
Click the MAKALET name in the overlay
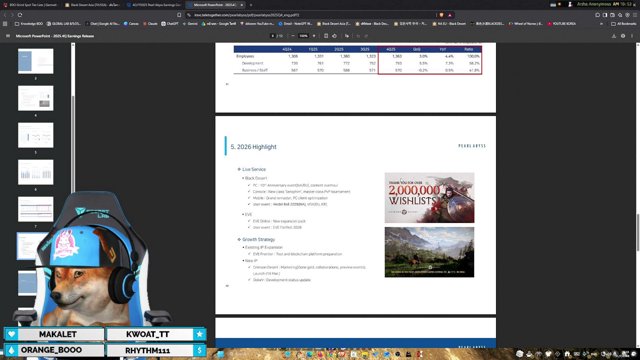(x=58, y=334)
